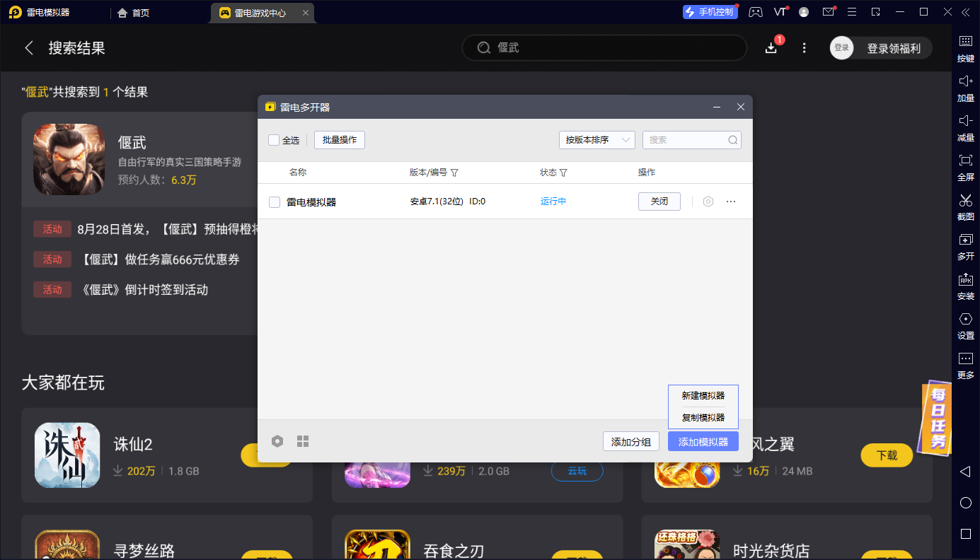Toggle 全屏 fullscreen in sidebar
980x560 pixels.
click(x=965, y=166)
